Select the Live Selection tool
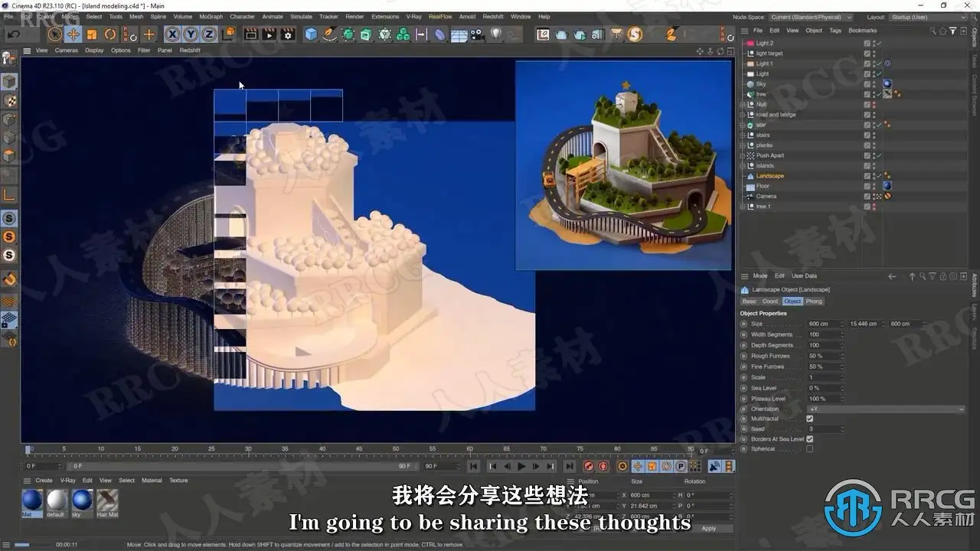Image resolution: width=980 pixels, height=551 pixels. pos(55,34)
